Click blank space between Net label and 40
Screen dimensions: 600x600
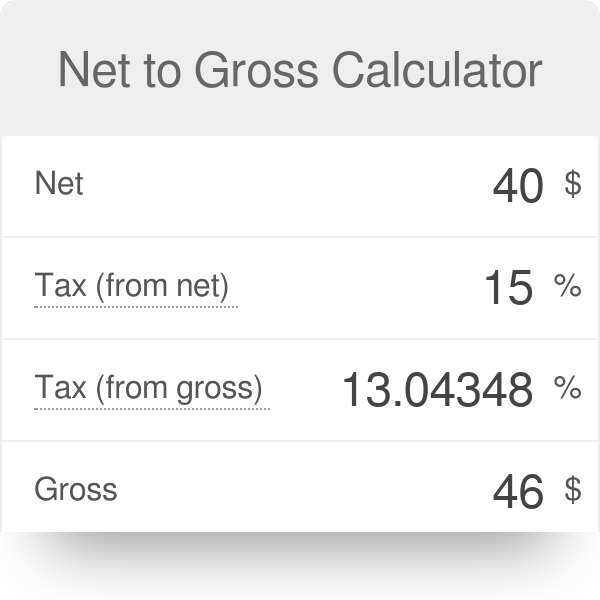pyautogui.click(x=280, y=185)
